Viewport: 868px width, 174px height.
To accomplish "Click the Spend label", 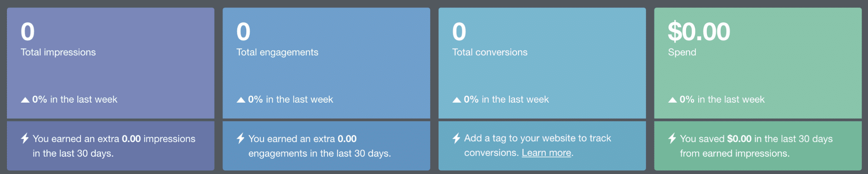I will (682, 52).
